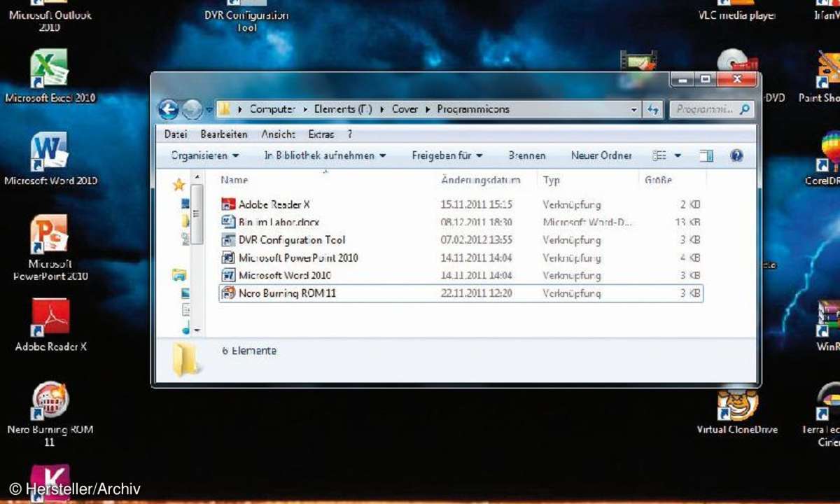Open view options dropdown arrow
The image size is (840, 504).
[x=678, y=155]
